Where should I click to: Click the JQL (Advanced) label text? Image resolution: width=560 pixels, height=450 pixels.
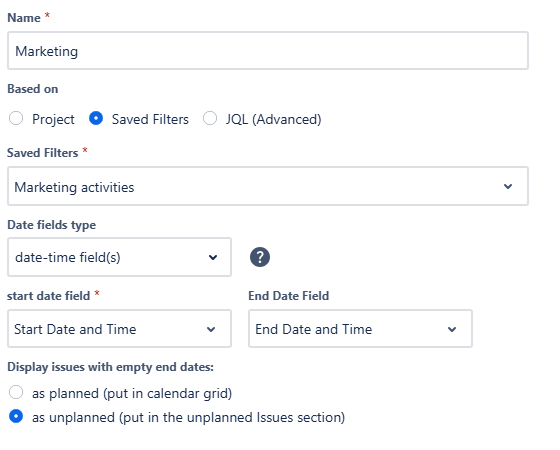(x=274, y=119)
